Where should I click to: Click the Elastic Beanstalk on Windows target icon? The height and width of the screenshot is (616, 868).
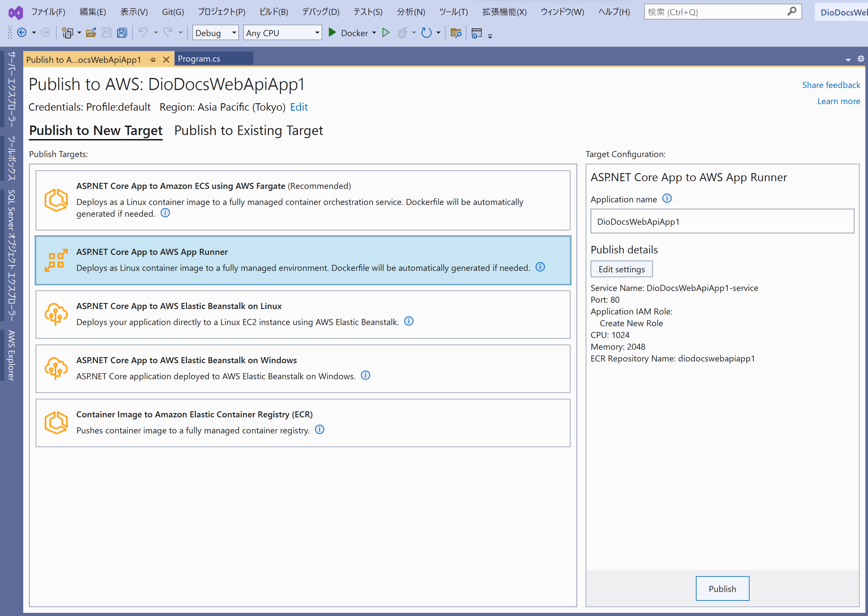56,369
